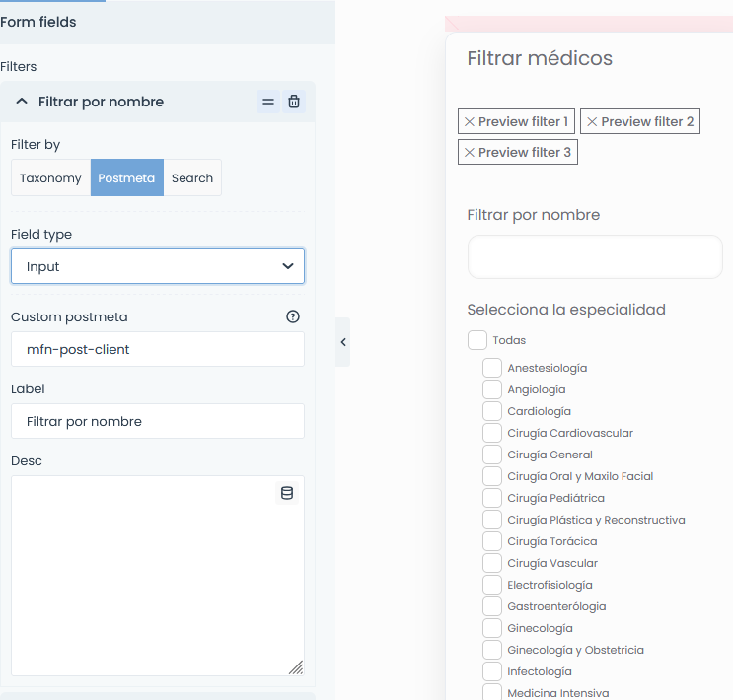This screenshot has width=733, height=700.
Task: Click the drag reorder handle icon
Action: click(268, 102)
